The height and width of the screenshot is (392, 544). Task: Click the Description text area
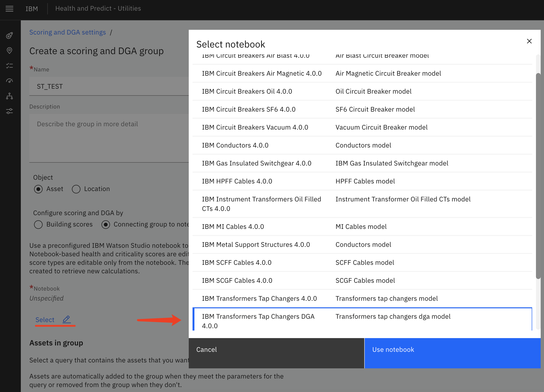(109, 138)
